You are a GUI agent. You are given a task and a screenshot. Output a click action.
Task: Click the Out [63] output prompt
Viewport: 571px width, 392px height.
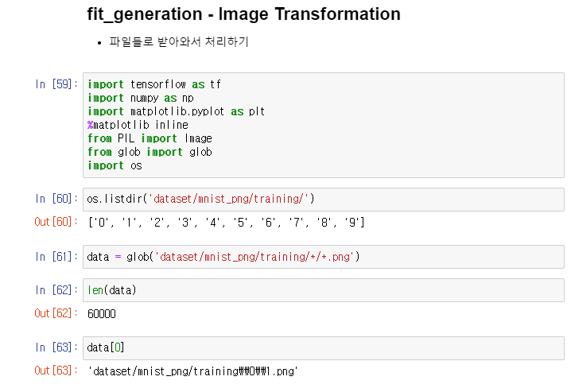(56, 371)
